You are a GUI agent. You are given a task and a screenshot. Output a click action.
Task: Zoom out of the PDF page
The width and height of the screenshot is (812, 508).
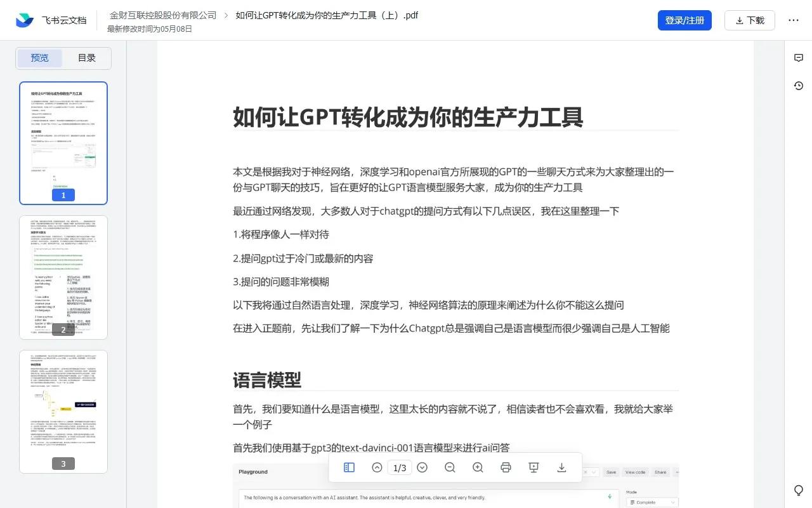click(450, 467)
